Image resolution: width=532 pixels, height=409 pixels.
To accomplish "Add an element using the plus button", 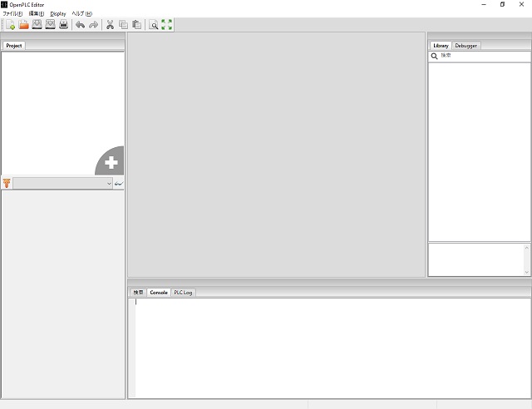I will [x=111, y=163].
